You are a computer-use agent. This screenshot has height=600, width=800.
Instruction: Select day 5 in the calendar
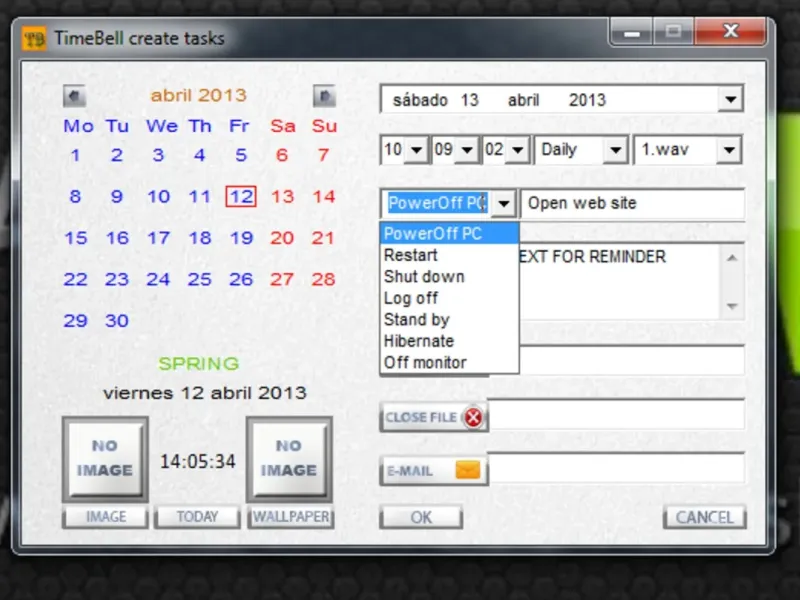coord(241,155)
